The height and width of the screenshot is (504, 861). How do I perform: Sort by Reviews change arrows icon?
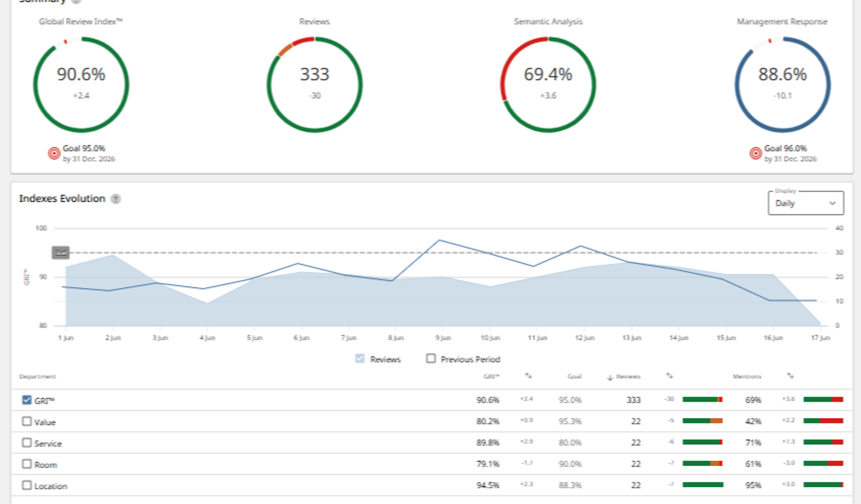click(669, 376)
